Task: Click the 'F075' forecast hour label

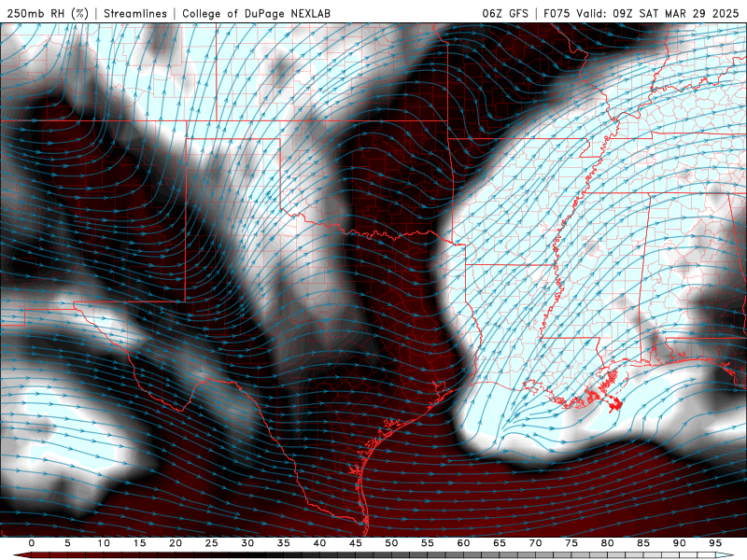Action: click(557, 13)
